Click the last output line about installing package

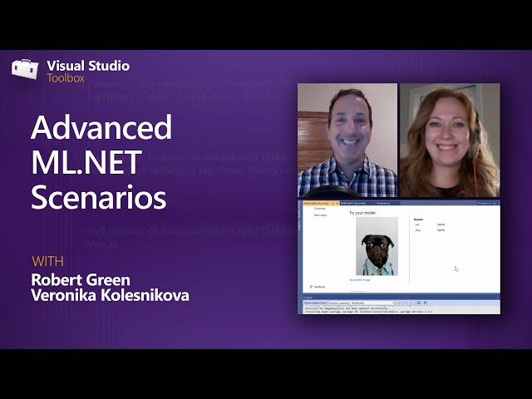369,312
